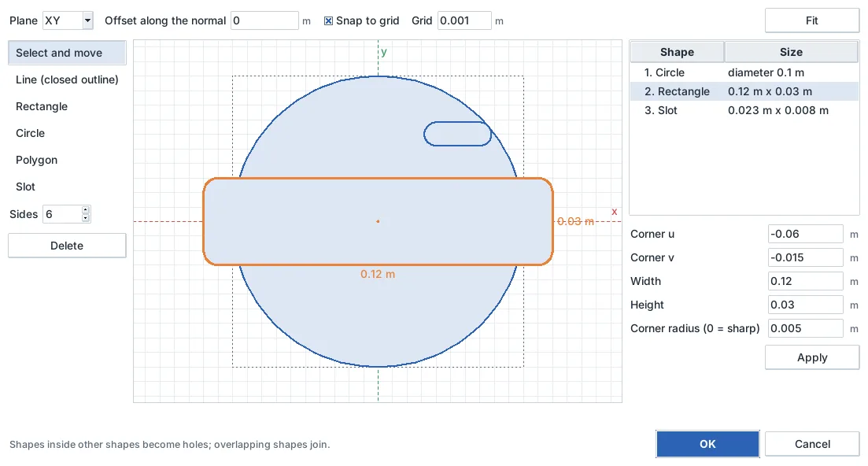Delete the selected shape
This screenshot has height=466, width=868.
pos(67,246)
